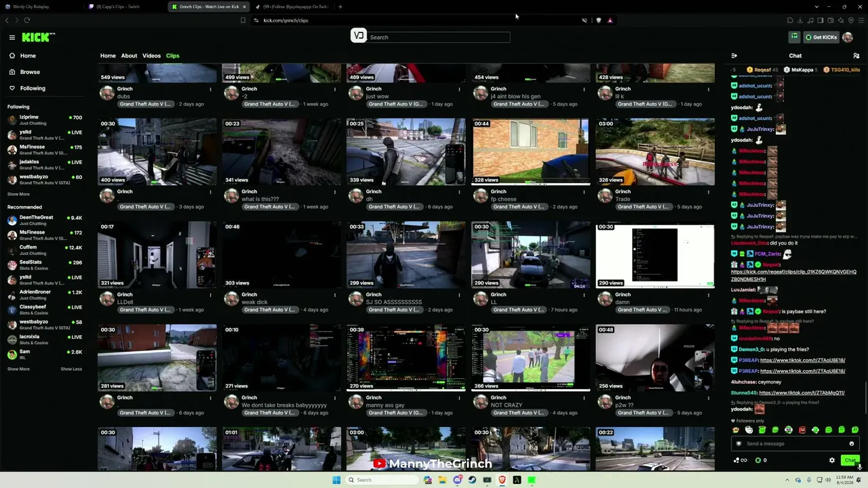
Task: Open izipriime channel in Following list
Action: click(x=45, y=120)
